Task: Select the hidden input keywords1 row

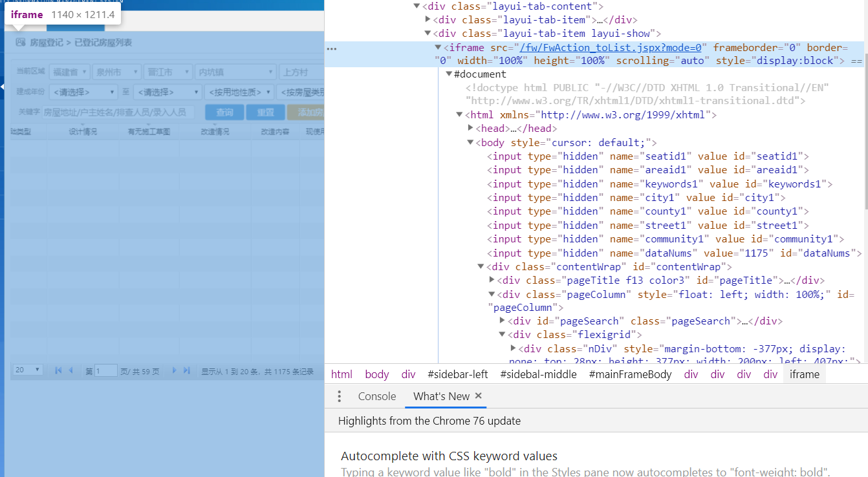Action: coord(660,184)
